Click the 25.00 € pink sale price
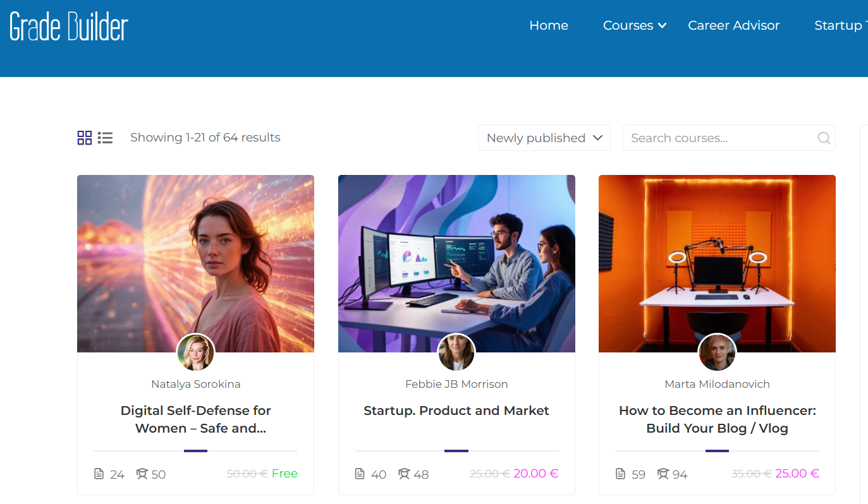The height and width of the screenshot is (504, 868). point(797,474)
